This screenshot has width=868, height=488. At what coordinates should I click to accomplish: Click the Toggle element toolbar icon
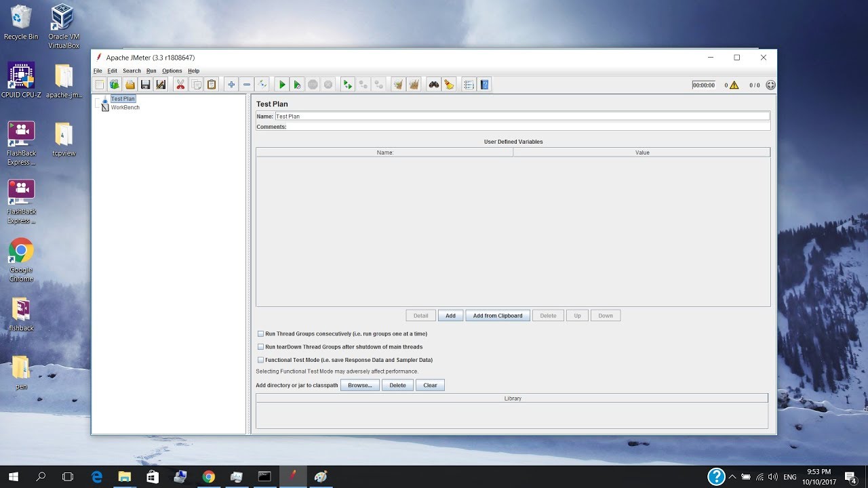tap(262, 85)
